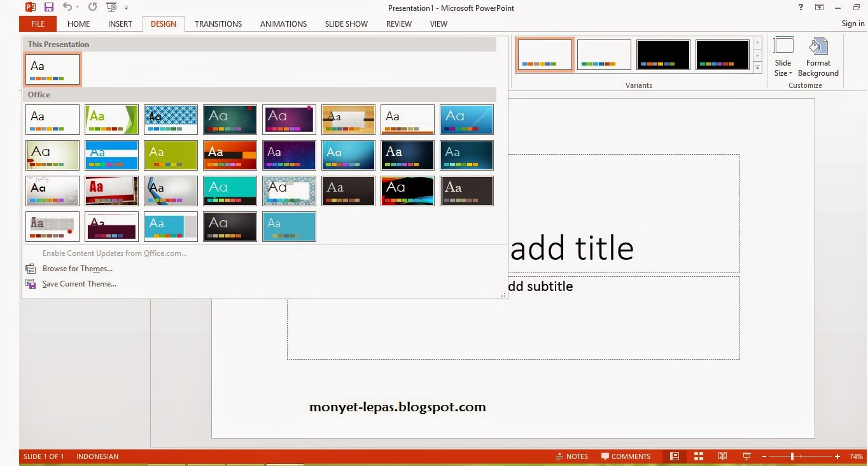Apply the white Office theme under Office heading
This screenshot has width=868, height=466.
point(53,120)
